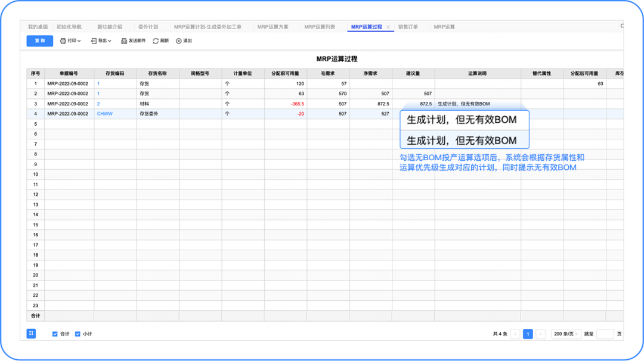Select the 872.5 建议量 cell

tap(413, 104)
